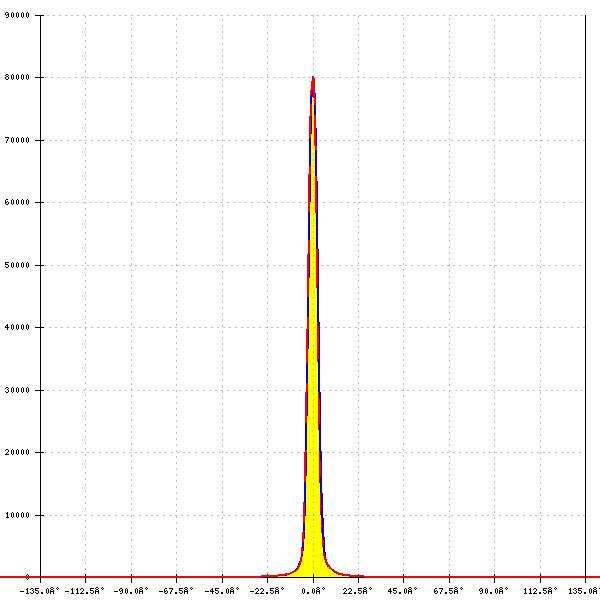Click the 90000 y-axis label
This screenshot has height=600, width=600.
(x=17, y=15)
